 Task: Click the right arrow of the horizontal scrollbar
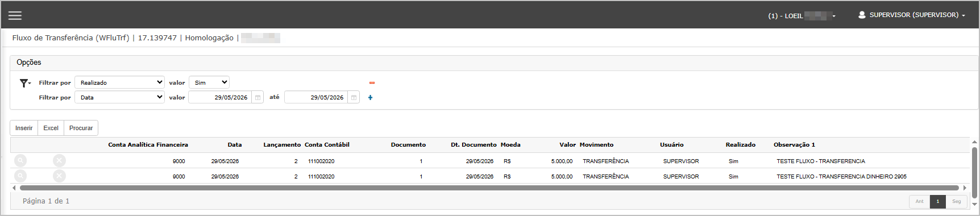[965, 188]
